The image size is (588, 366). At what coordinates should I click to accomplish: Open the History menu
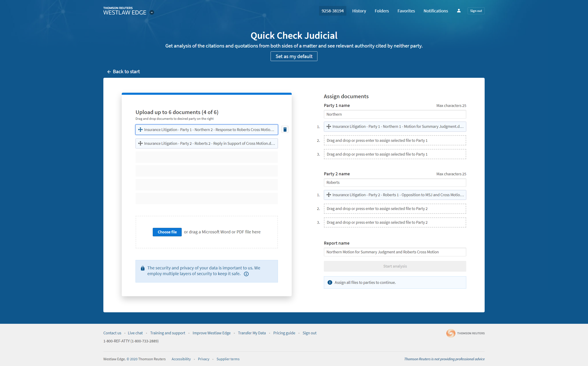point(359,11)
